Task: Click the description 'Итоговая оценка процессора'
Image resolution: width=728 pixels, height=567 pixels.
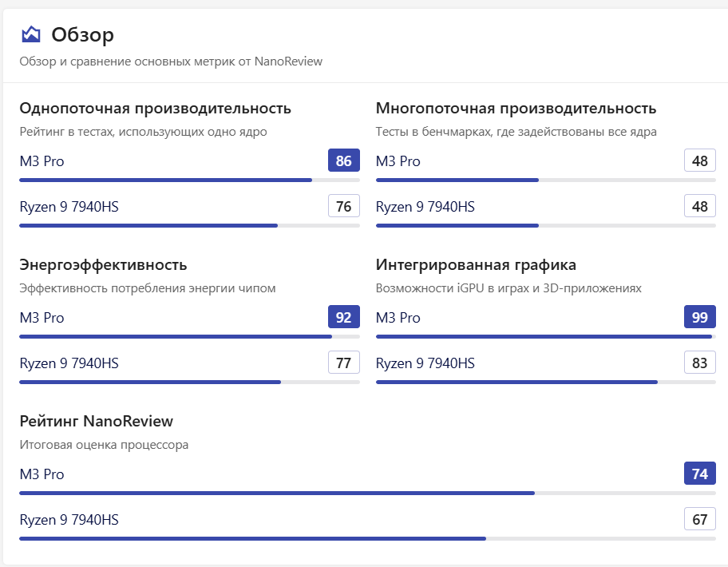Action: (x=104, y=445)
